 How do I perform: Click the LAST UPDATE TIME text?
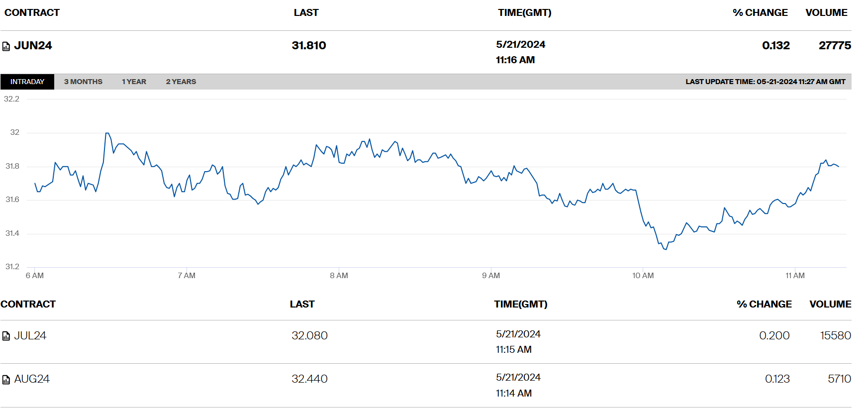[765, 82]
